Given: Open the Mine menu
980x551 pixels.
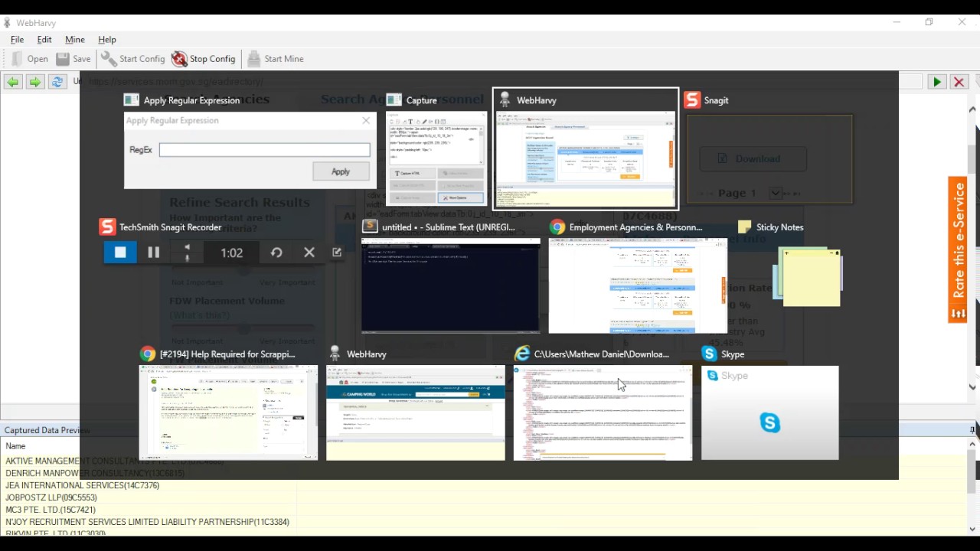Looking at the screenshot, I should point(75,39).
